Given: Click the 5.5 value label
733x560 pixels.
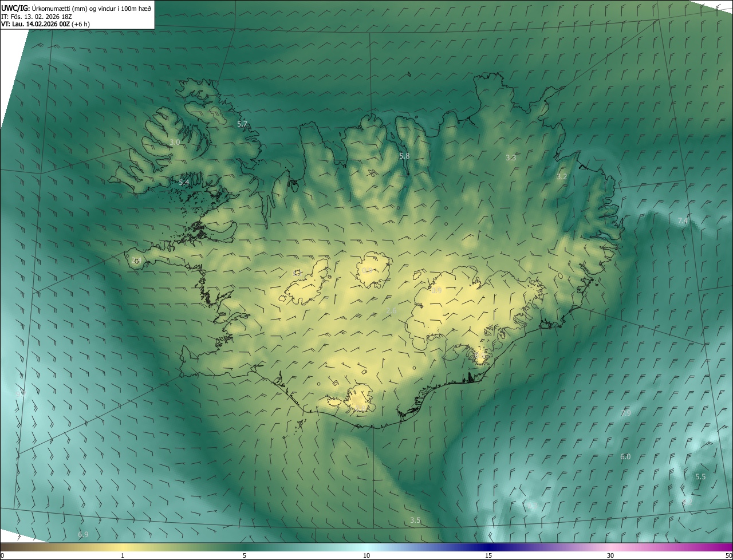Looking at the screenshot, I should (700, 477).
